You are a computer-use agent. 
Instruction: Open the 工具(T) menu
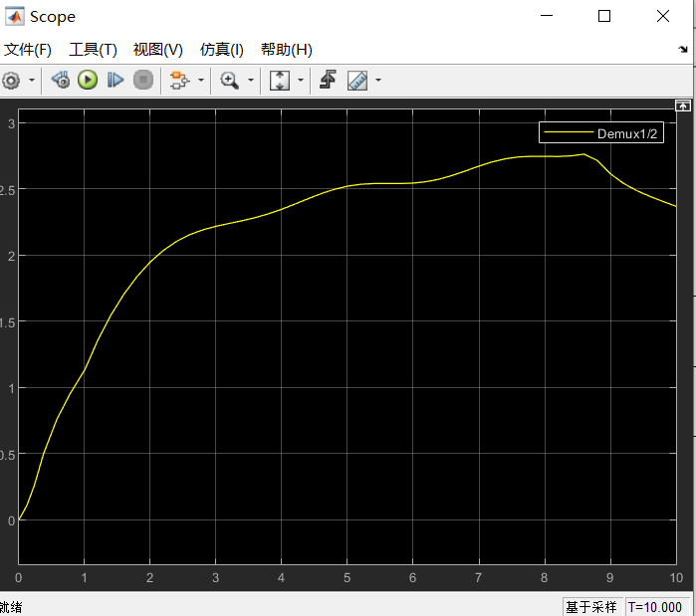(x=93, y=49)
